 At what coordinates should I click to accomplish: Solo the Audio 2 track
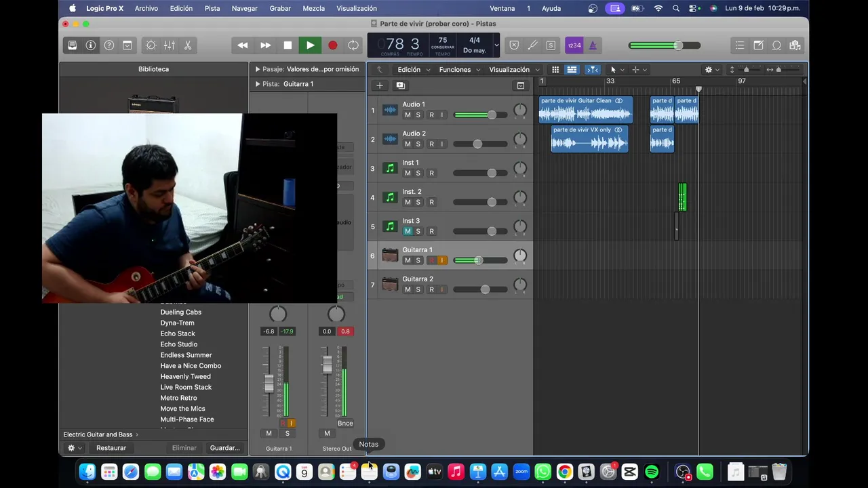pos(418,144)
